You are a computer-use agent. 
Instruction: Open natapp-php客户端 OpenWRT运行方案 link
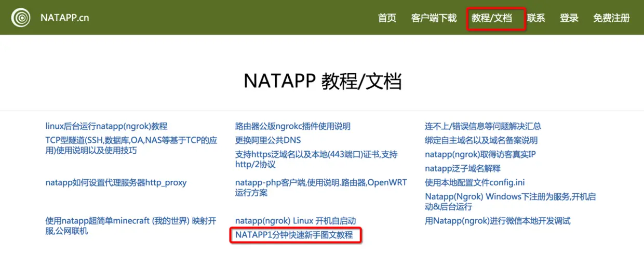321,188
